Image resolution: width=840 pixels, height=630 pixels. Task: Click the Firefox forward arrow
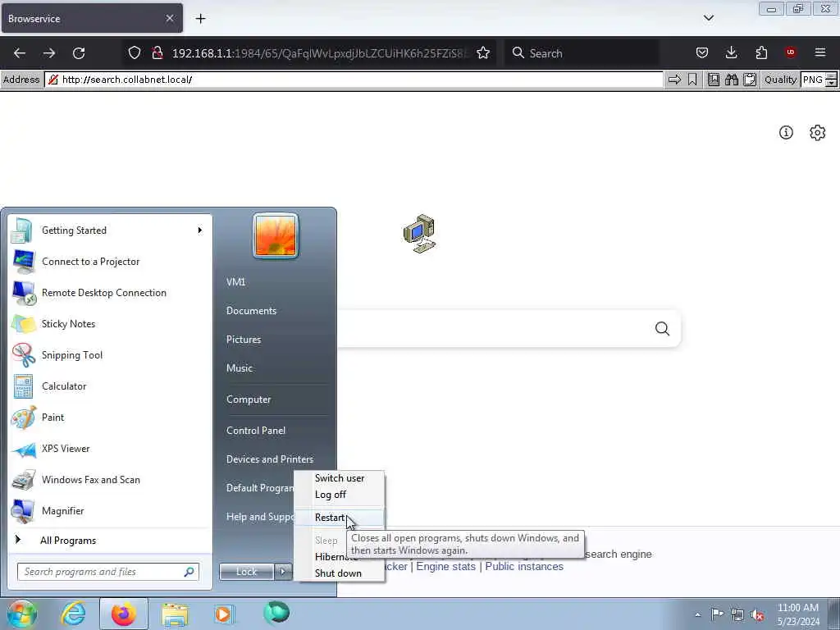pyautogui.click(x=49, y=53)
